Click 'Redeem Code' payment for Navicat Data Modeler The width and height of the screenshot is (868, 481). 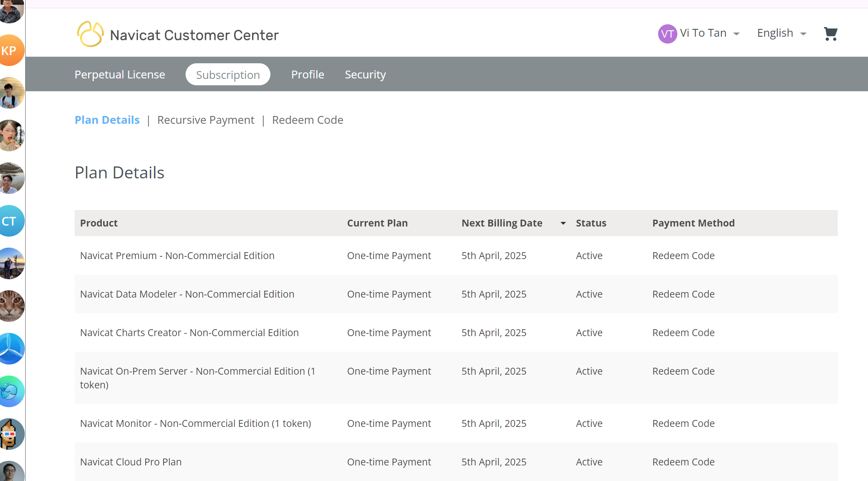coord(683,294)
